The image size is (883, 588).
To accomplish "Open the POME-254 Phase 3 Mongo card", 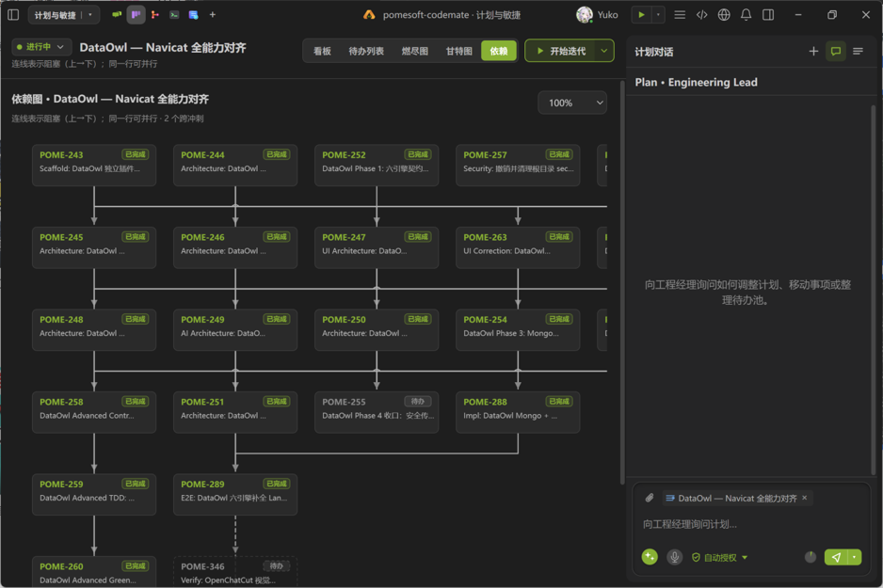I will click(x=518, y=329).
